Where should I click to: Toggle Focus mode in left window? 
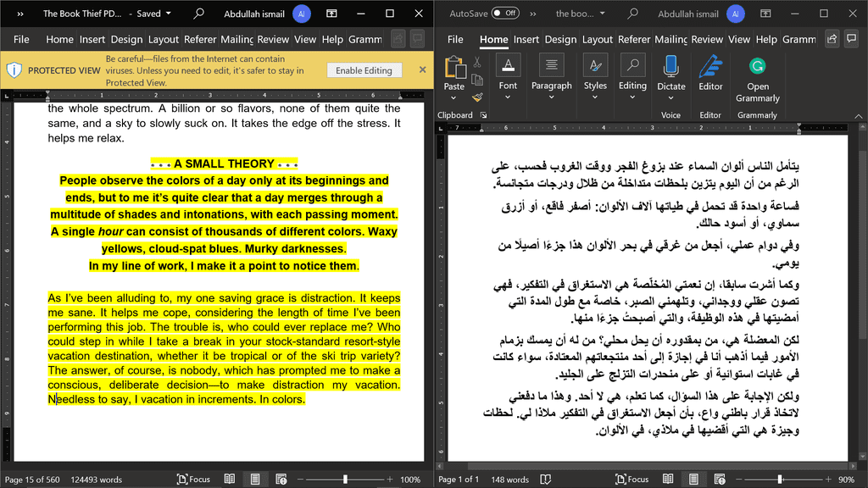click(193, 480)
